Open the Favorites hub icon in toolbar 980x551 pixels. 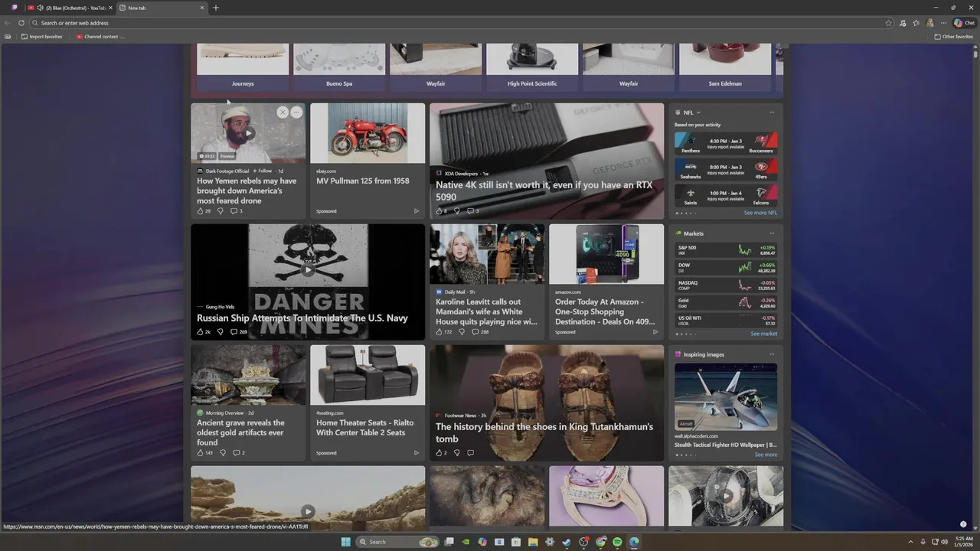(916, 23)
